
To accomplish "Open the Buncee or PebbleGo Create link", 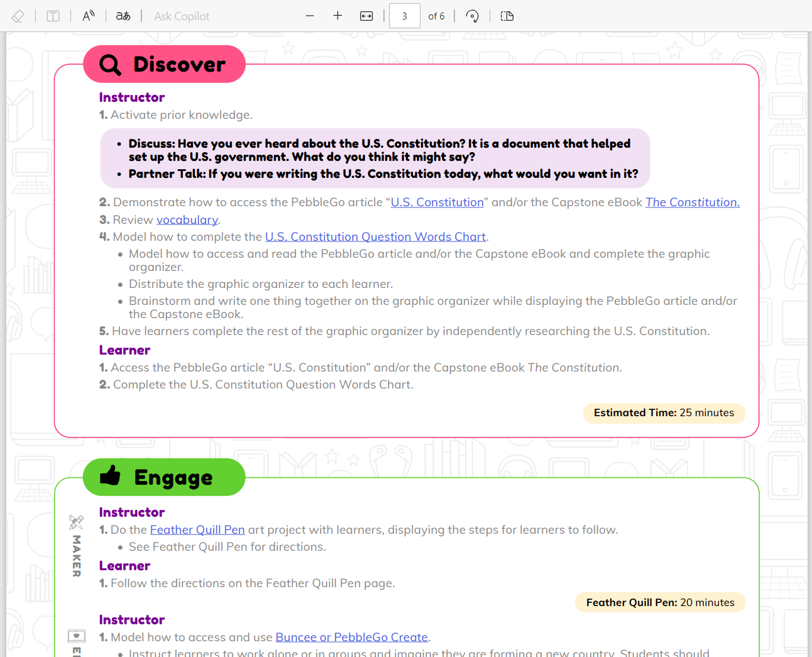I will (352, 638).
